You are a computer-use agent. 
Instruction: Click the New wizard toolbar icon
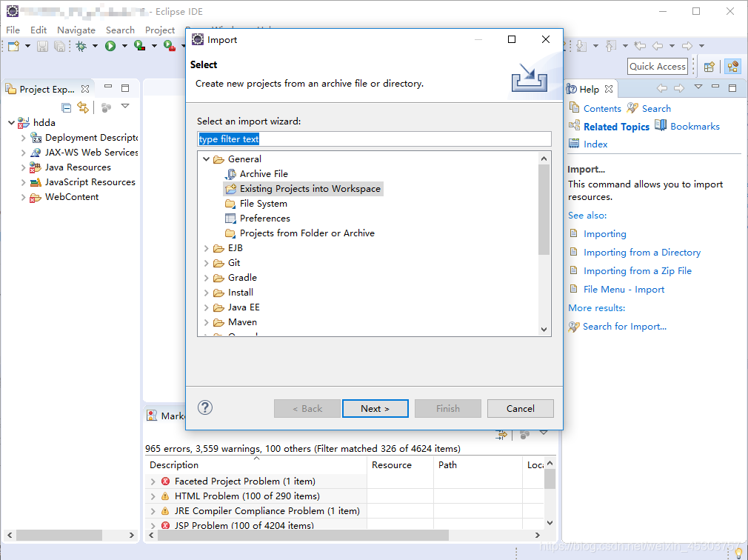[14, 46]
